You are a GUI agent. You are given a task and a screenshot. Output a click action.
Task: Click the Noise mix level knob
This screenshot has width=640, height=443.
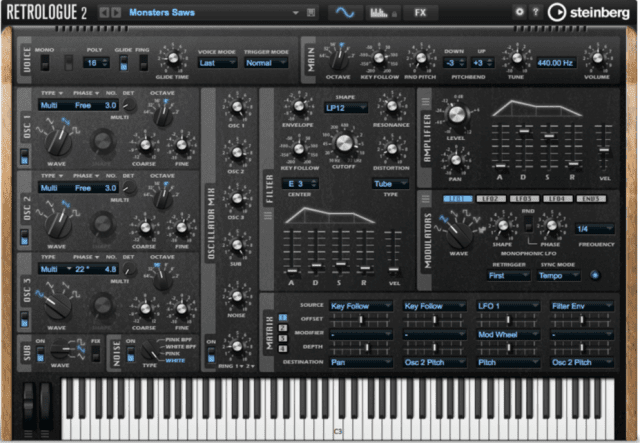pyautogui.click(x=236, y=296)
